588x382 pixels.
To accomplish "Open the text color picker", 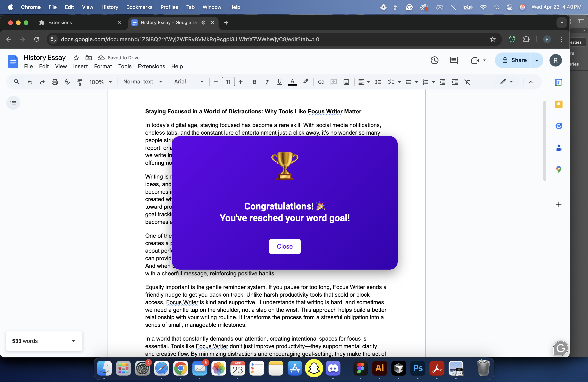I will coord(292,82).
